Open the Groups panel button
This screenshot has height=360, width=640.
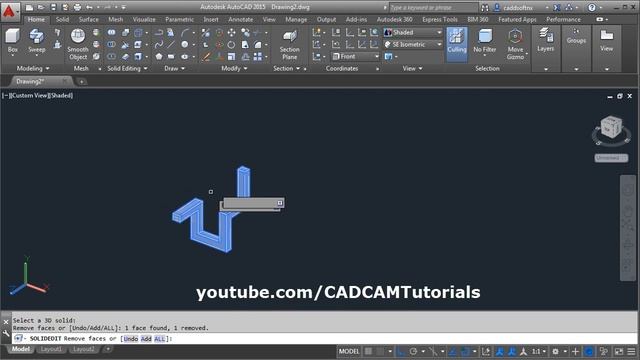576,37
